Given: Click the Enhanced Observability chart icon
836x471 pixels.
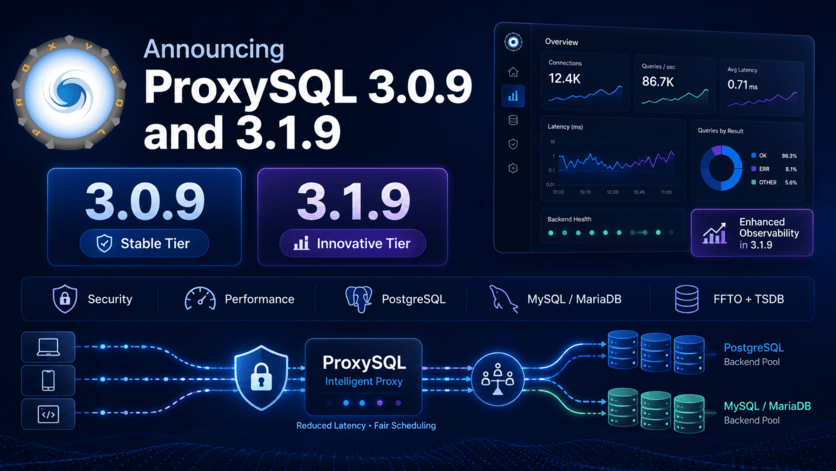Looking at the screenshot, I should [x=714, y=233].
